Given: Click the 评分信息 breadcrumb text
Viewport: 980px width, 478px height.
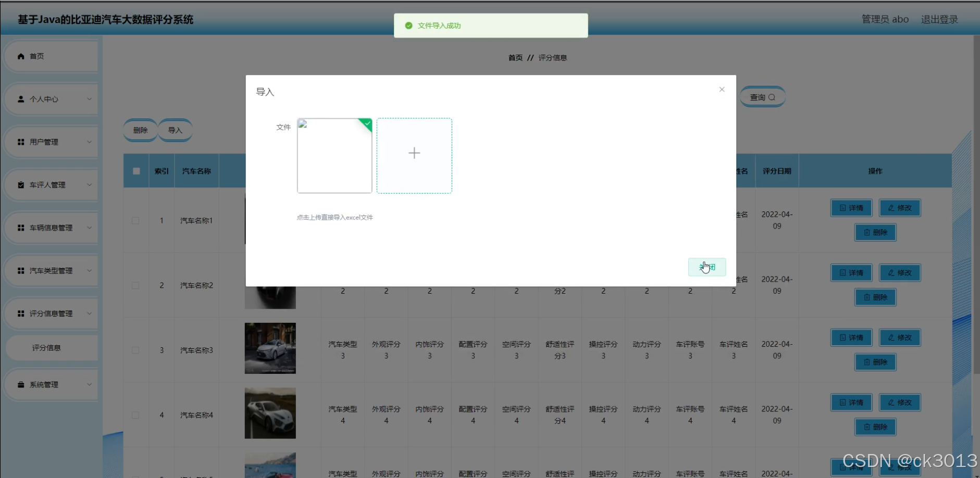Looking at the screenshot, I should pyautogui.click(x=553, y=58).
